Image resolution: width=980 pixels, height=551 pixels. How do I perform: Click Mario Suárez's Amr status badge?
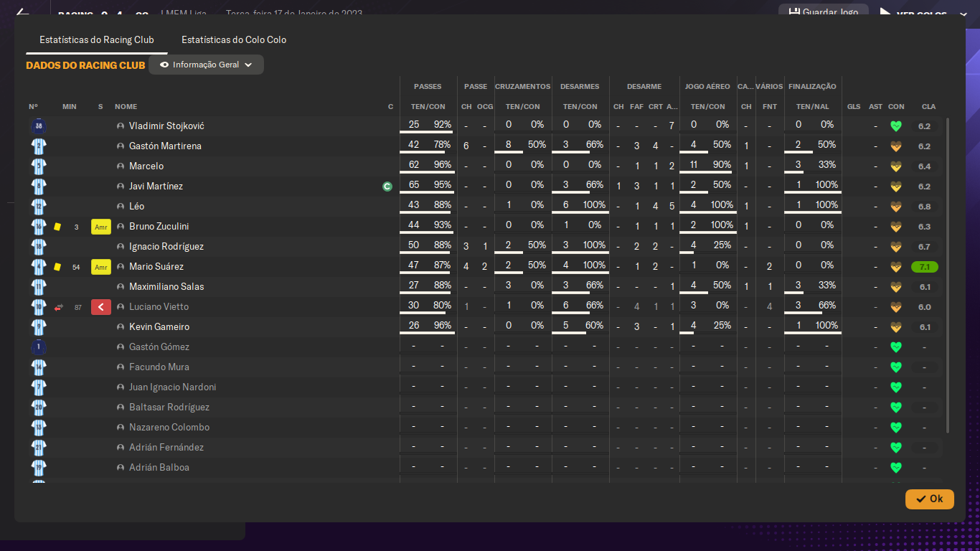click(x=101, y=267)
